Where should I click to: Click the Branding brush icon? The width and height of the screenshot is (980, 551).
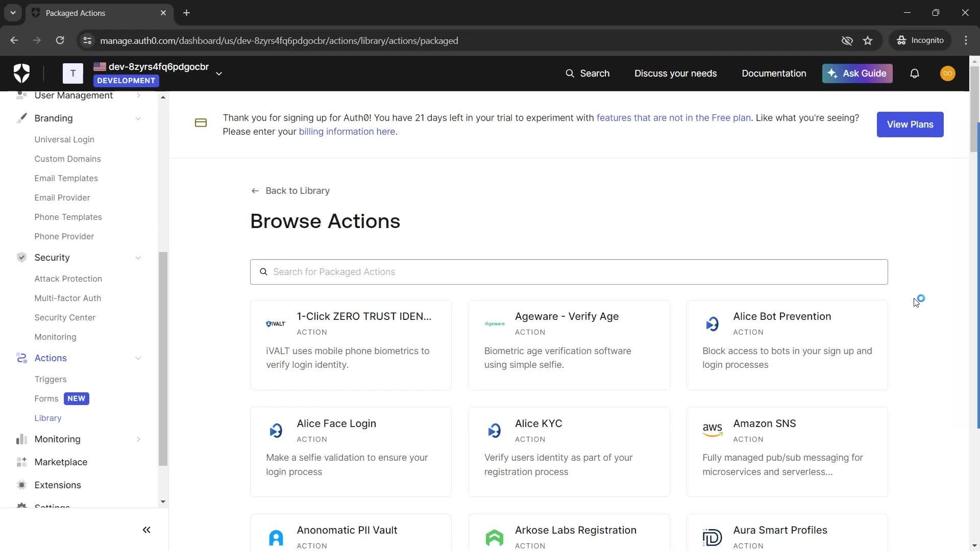(x=21, y=118)
